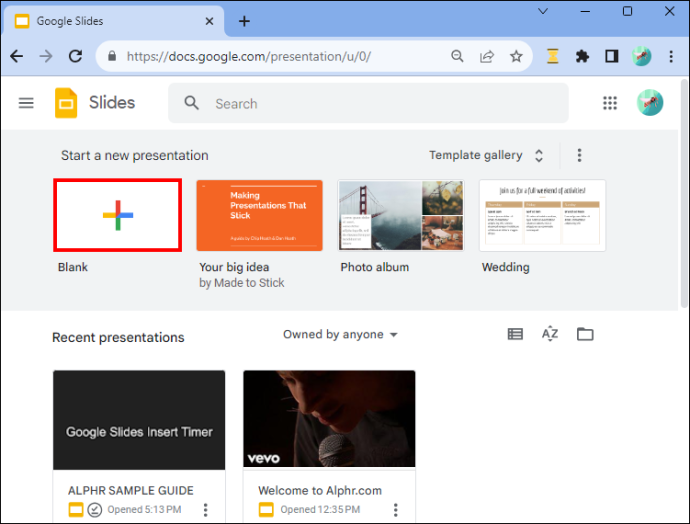The width and height of the screenshot is (690, 524).
Task: Maximize the browser window
Action: [x=628, y=11]
